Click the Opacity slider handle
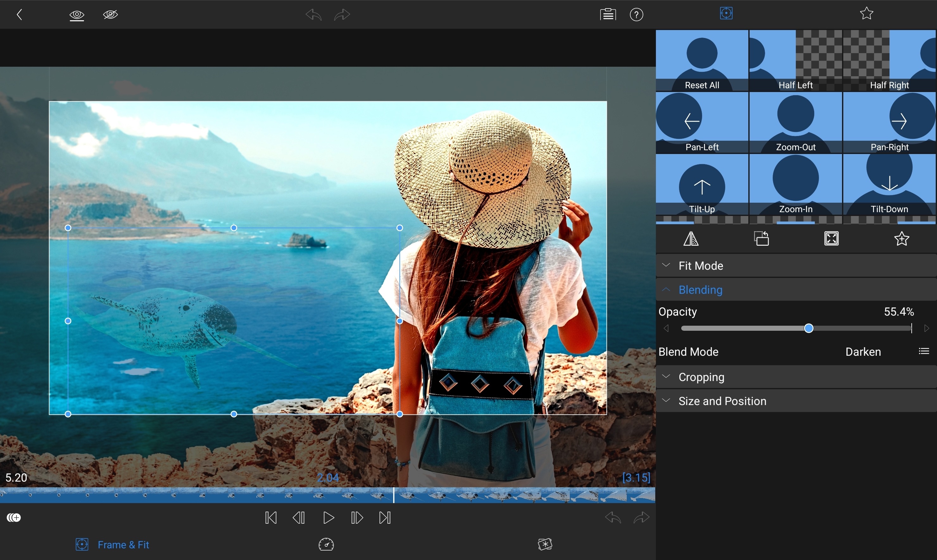This screenshot has width=937, height=560. [808, 328]
